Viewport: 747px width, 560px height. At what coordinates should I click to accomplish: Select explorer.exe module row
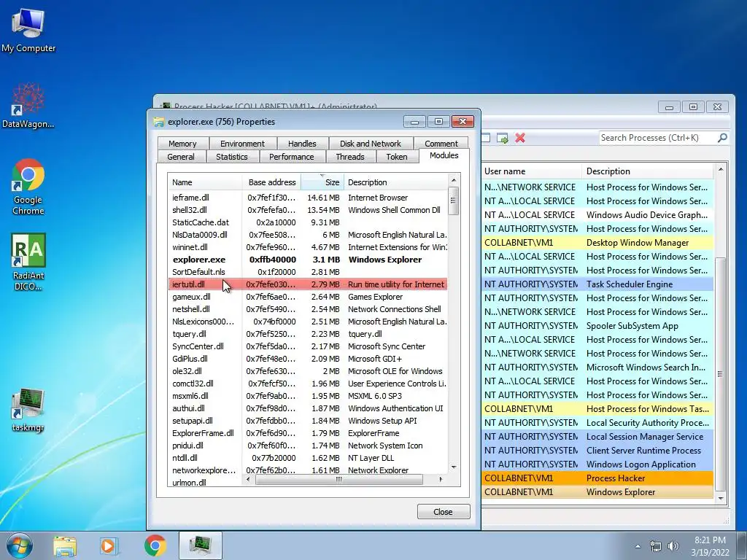308,260
